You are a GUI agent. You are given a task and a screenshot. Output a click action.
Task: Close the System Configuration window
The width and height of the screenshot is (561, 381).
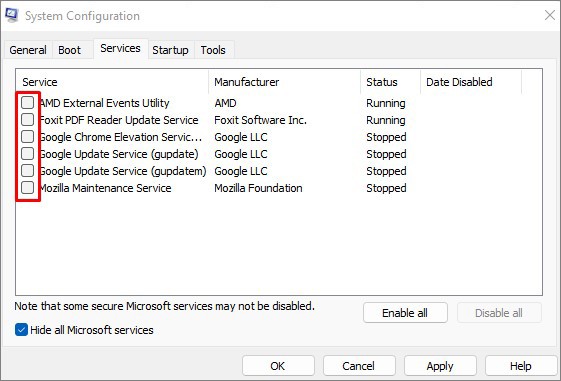click(x=550, y=15)
